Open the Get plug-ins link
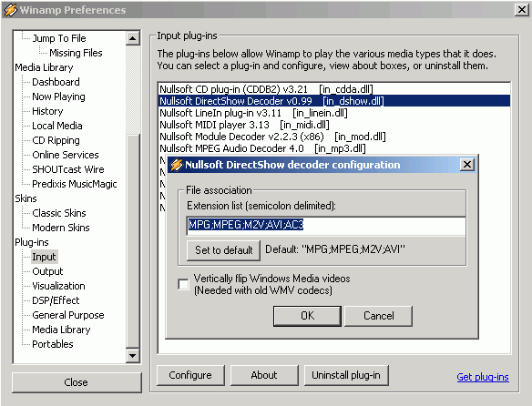Image resolution: width=532 pixels, height=406 pixels. [x=483, y=377]
